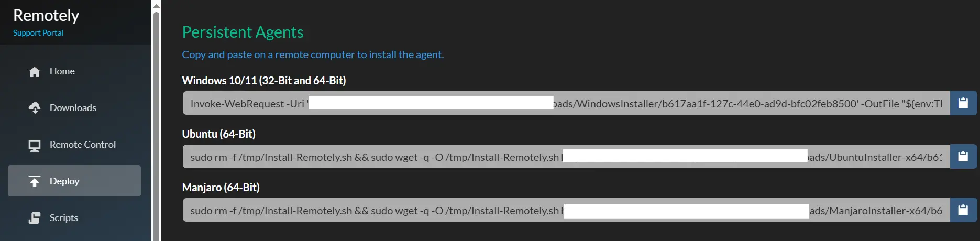
Task: Click the Remote Control monitor icon
Action: [35, 145]
